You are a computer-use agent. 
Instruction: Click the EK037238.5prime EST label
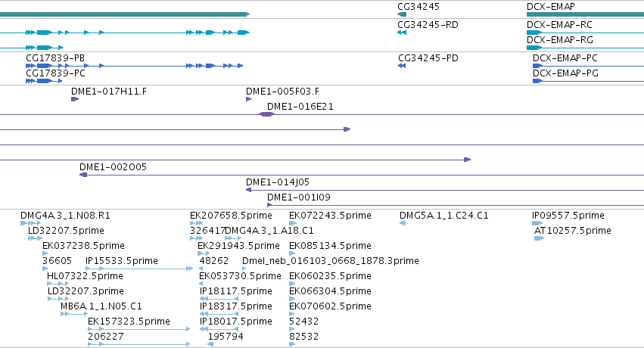click(x=83, y=245)
